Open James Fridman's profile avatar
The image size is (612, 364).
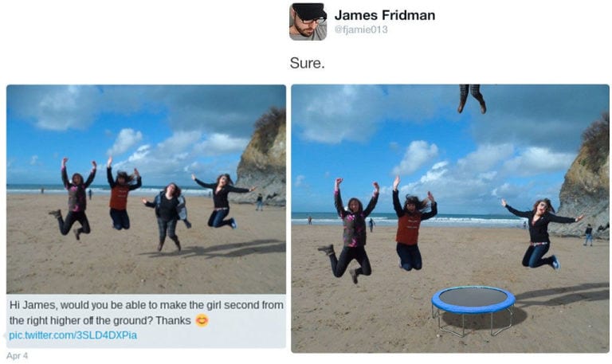point(308,22)
